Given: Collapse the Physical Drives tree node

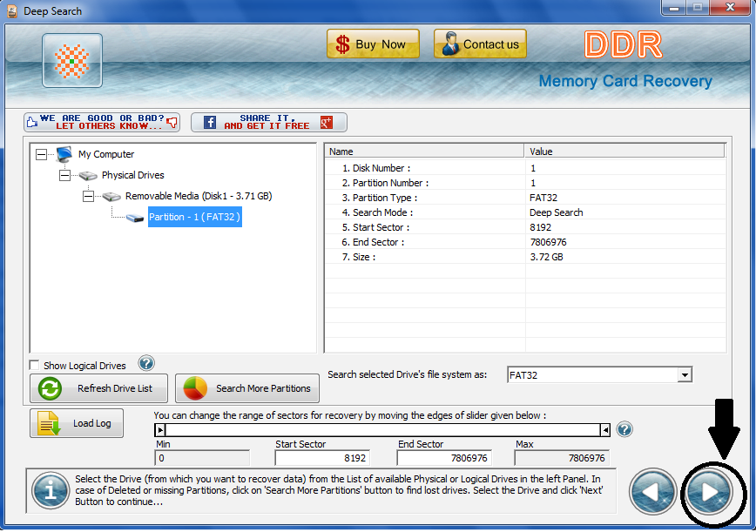Looking at the screenshot, I should (64, 175).
